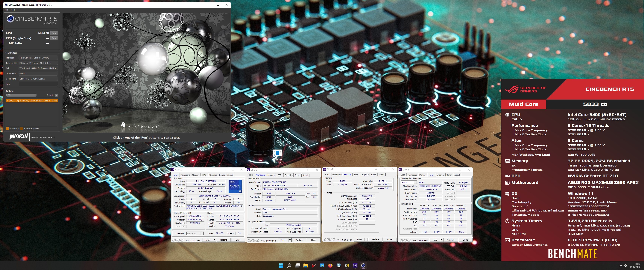The width and height of the screenshot is (644, 270).
Task: Open the blue bar-chart monitor taskbar app
Action: coord(322,265)
